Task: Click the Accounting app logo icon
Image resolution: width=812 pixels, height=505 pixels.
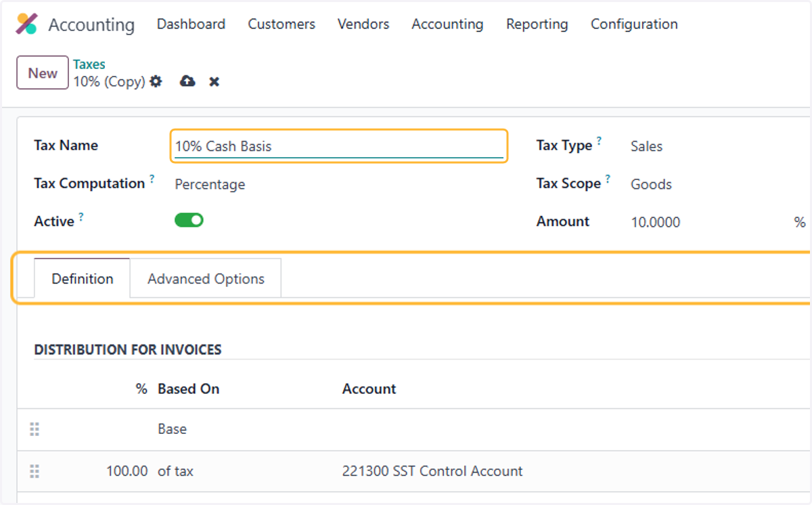Action: pos(26,24)
